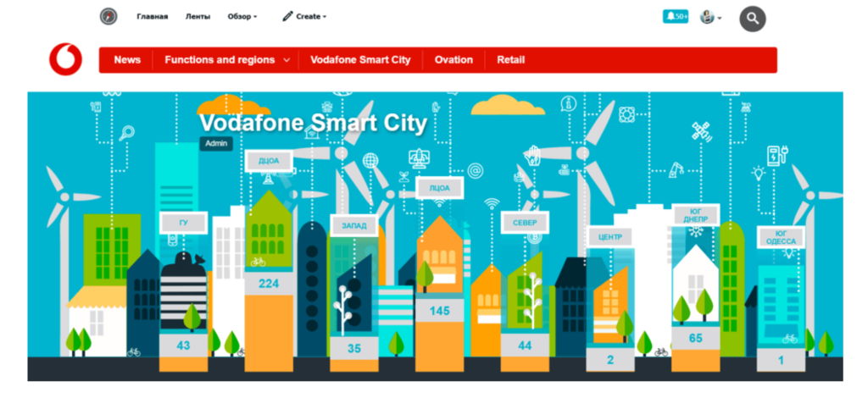Open notifications bell showing 50+
868x398 pixels.
point(676,17)
